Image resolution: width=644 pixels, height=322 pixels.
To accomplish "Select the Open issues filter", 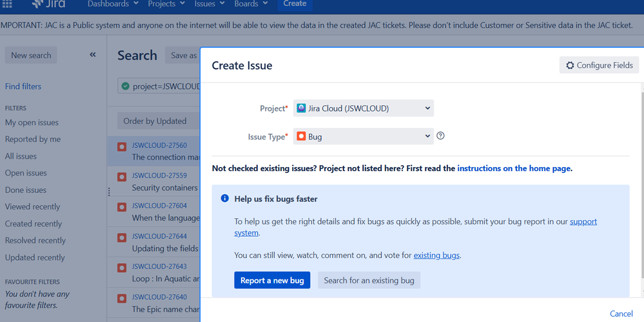I will point(26,173).
